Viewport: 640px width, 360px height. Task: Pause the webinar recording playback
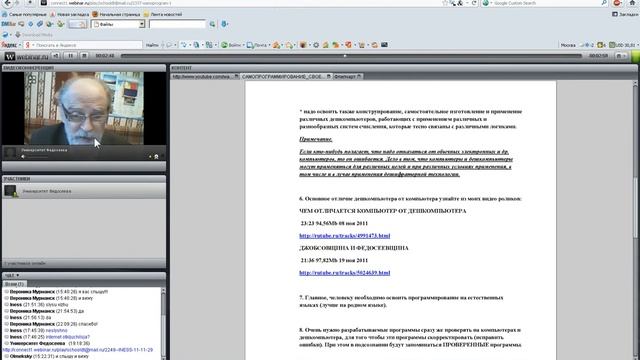coord(70,56)
